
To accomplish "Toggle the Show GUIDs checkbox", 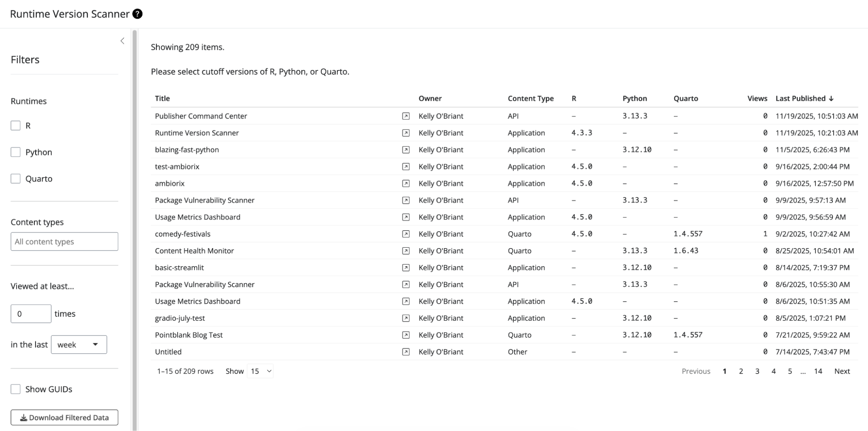I will [x=16, y=389].
